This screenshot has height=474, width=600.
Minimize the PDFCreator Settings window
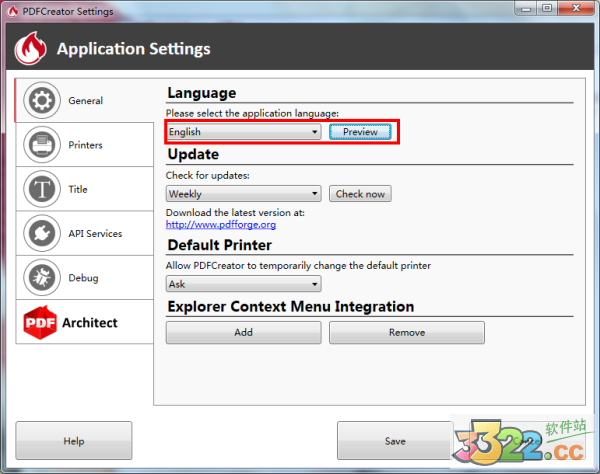point(526,8)
